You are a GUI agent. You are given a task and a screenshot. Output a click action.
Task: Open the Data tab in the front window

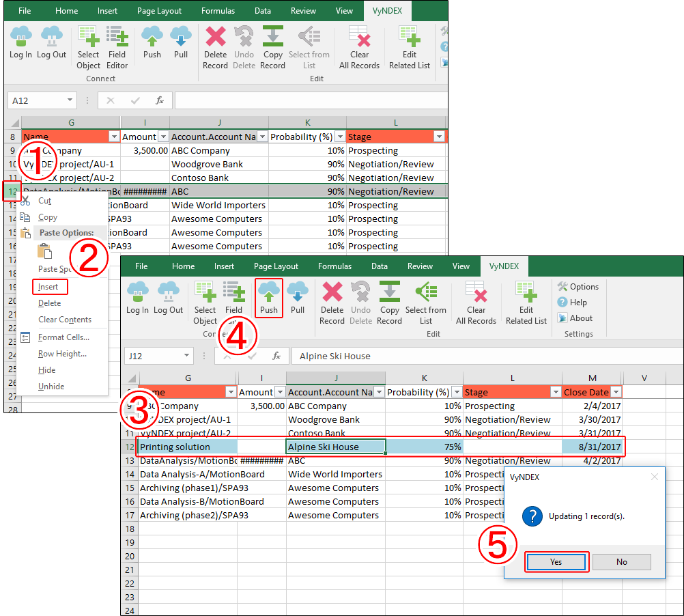(x=379, y=266)
